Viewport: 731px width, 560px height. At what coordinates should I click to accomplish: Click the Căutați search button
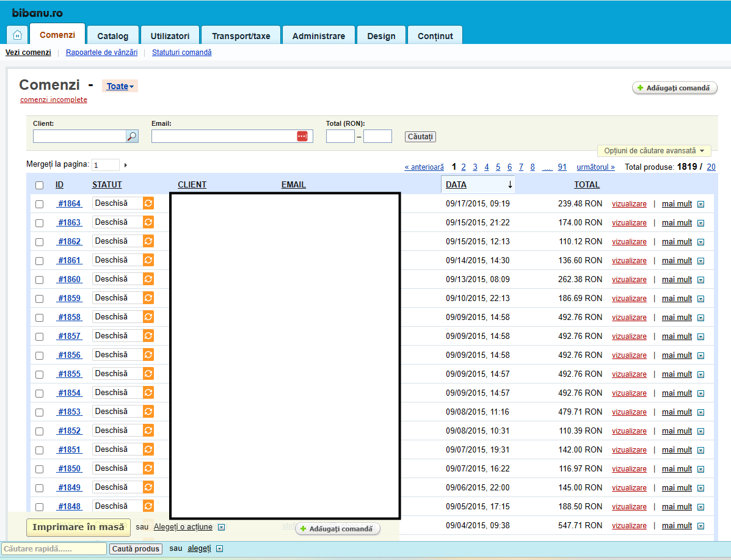pyautogui.click(x=421, y=137)
